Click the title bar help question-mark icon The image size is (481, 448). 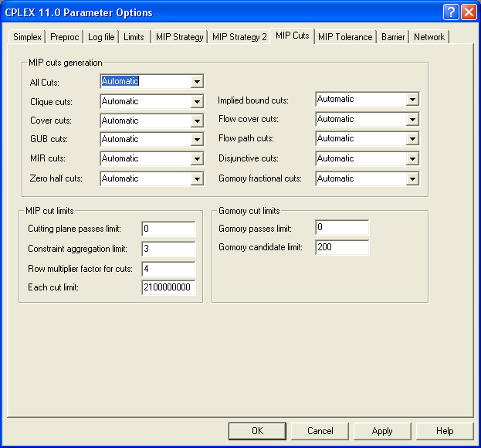[451, 12]
